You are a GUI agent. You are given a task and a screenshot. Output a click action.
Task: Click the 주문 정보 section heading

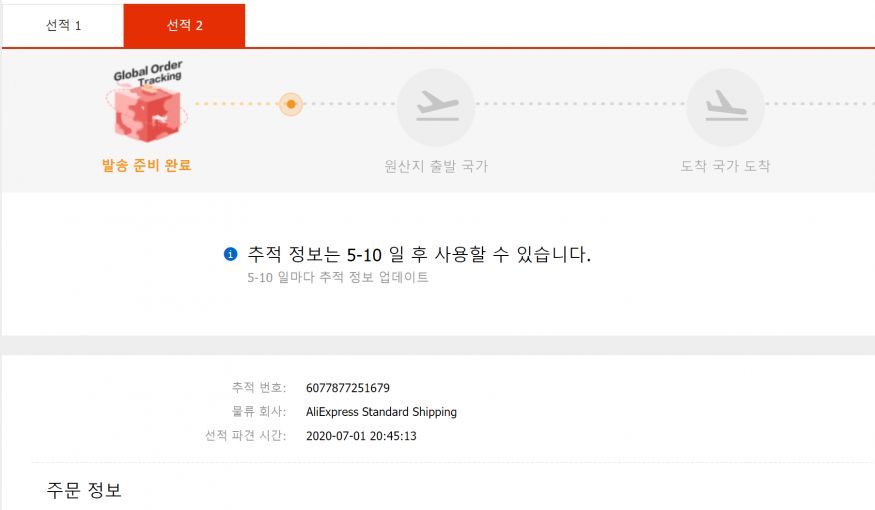[x=84, y=491]
